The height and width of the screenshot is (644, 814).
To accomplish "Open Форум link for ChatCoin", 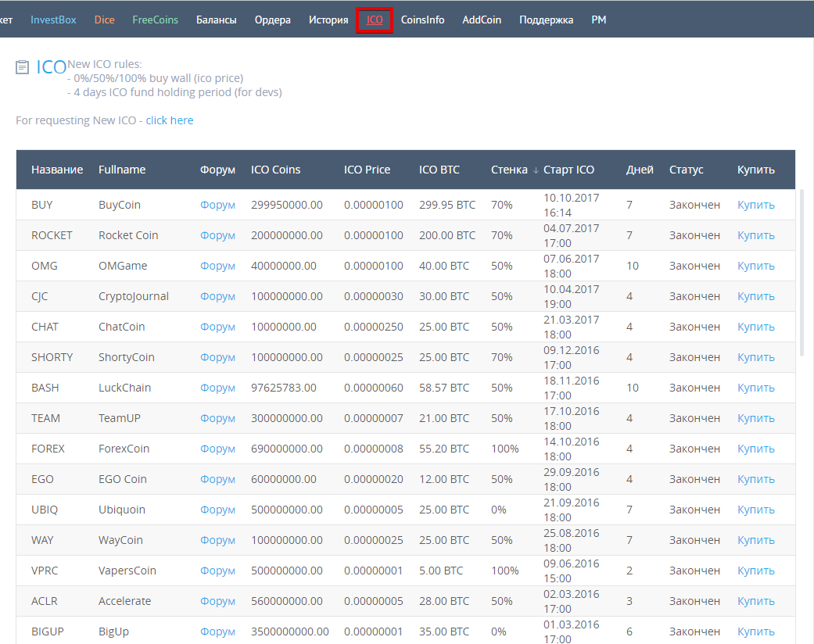I will (x=217, y=327).
